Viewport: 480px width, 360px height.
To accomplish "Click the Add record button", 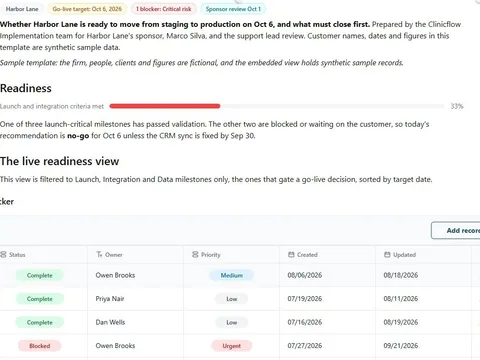I will [456, 230].
